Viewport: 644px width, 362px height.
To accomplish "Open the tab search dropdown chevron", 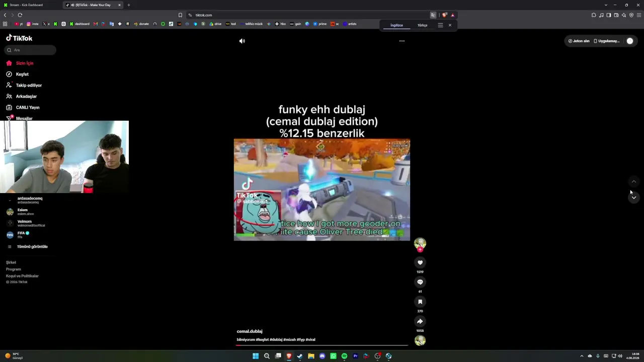I will (606, 5).
